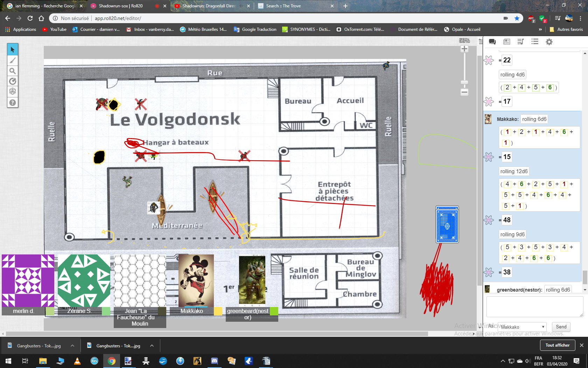Open the speaking As Makkako dropdown
Screen dimensions: 588x368
[x=523, y=327]
